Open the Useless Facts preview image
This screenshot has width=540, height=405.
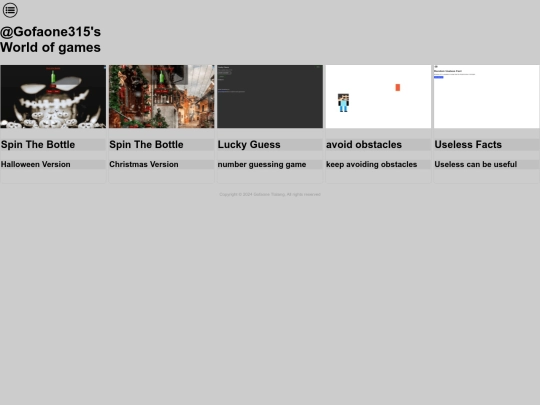487,96
